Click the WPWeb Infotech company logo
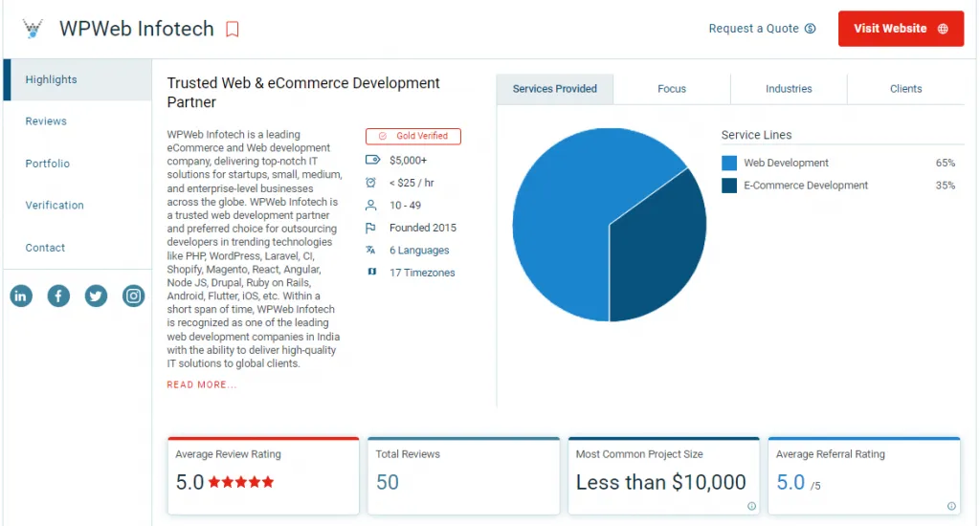Screen dimensions: 980x526 click(33, 29)
